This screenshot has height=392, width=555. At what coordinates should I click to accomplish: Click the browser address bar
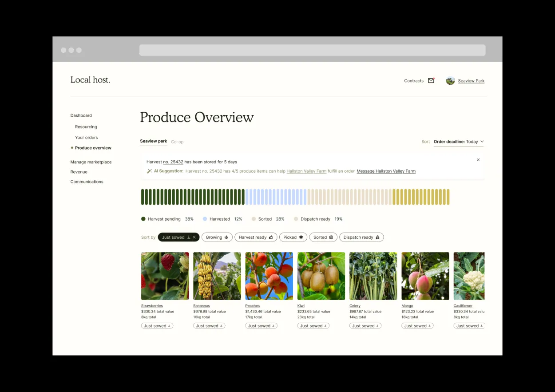[x=312, y=50]
